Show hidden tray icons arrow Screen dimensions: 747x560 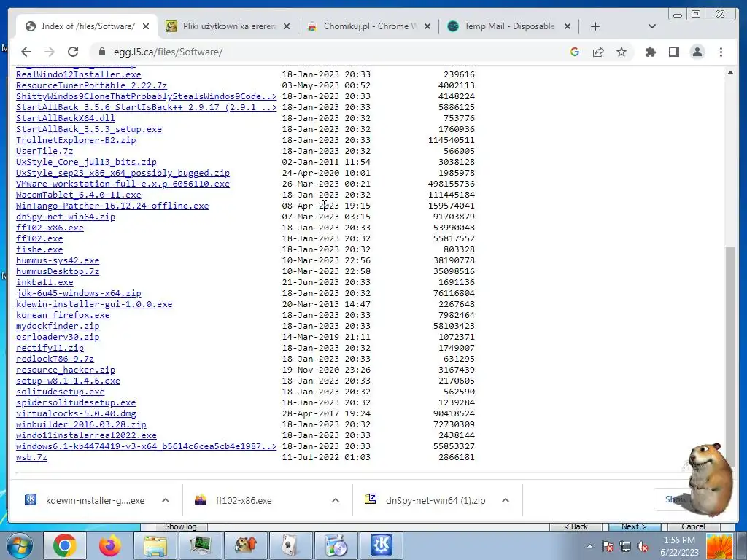(x=589, y=546)
